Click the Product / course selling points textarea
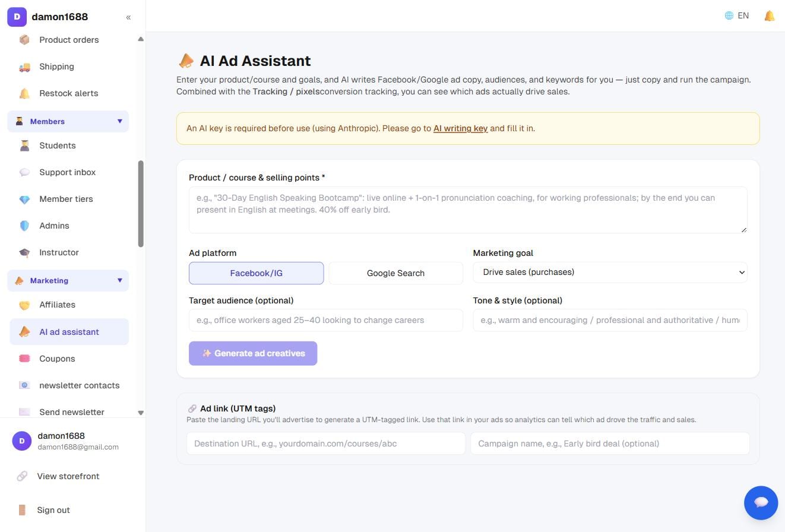This screenshot has height=532, width=785. pyautogui.click(x=468, y=210)
